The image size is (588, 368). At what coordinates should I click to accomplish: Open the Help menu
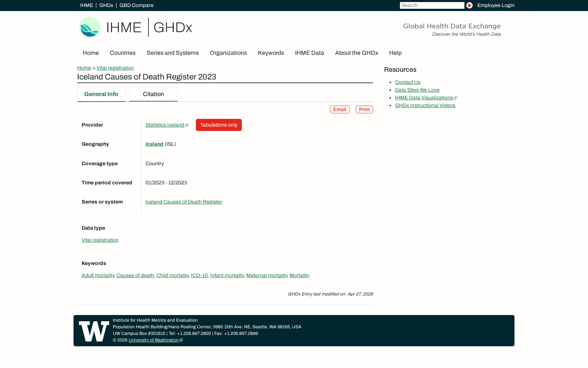click(395, 53)
